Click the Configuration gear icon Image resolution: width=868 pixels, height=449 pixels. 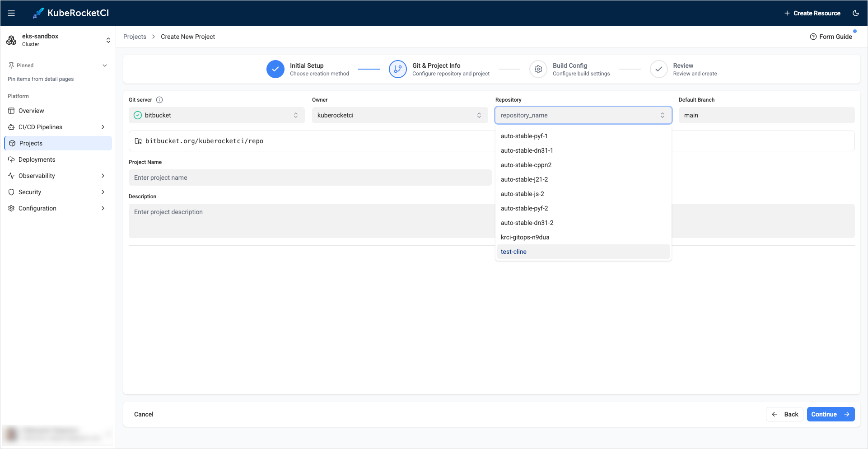[11, 208]
